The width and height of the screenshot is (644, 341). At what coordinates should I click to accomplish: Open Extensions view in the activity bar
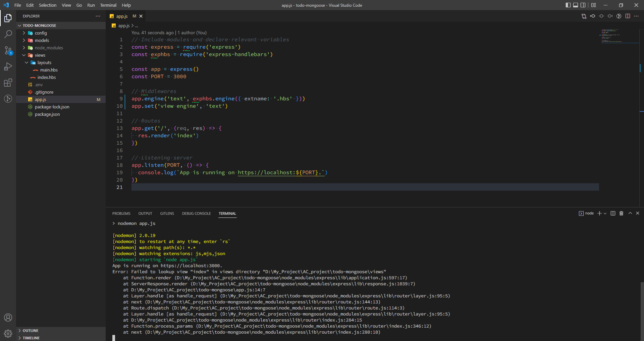tap(8, 83)
